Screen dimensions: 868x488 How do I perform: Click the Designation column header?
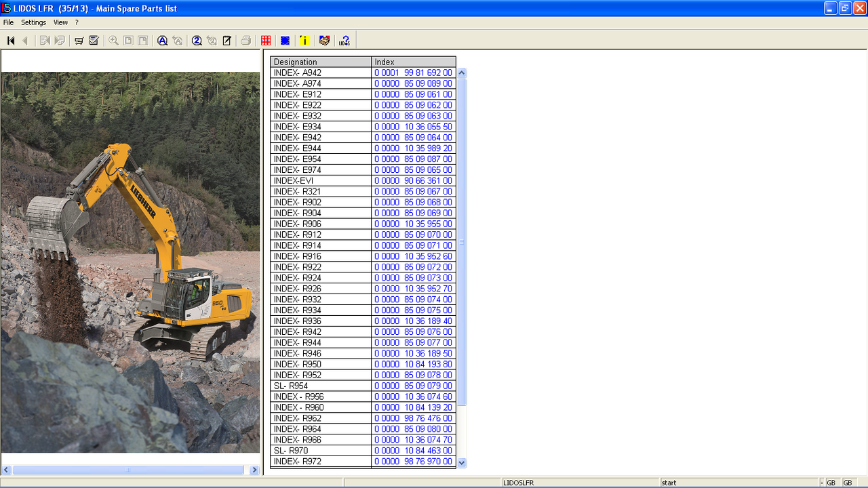pos(321,62)
